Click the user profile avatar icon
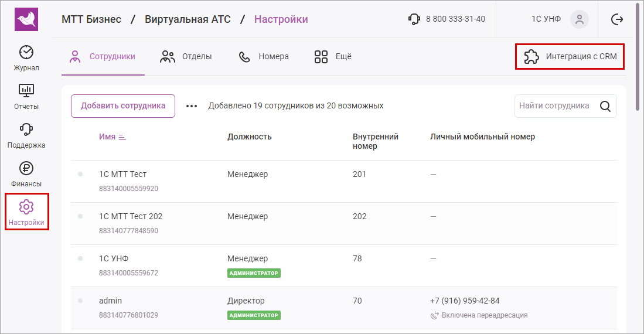The height and width of the screenshot is (334, 644). (x=580, y=19)
